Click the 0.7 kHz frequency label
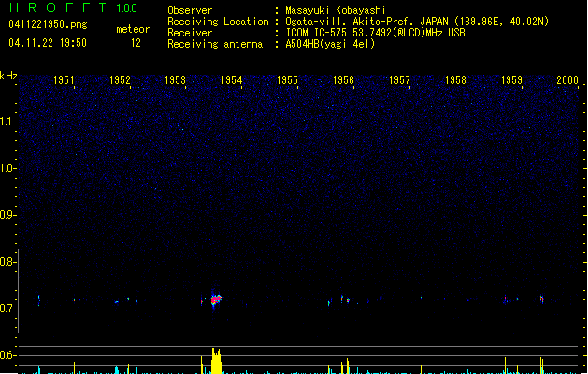Image resolution: width=588 pixels, height=374 pixels. (8, 309)
